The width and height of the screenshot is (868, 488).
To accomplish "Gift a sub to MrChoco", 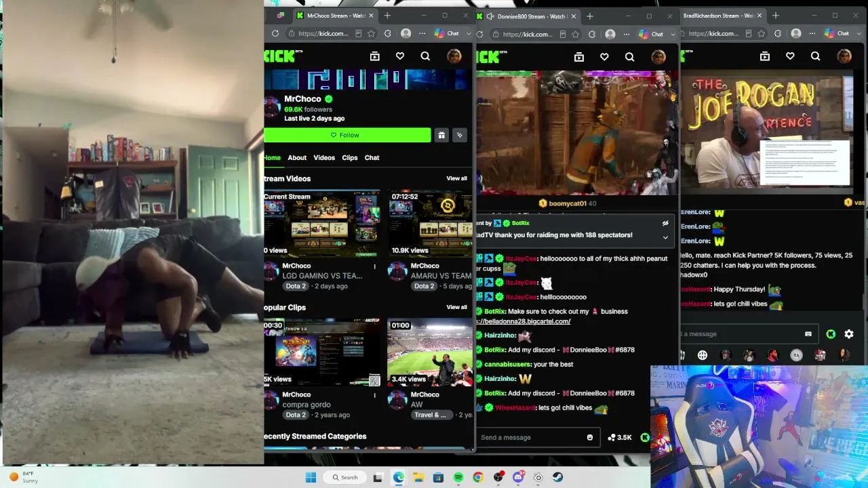I will click(441, 135).
